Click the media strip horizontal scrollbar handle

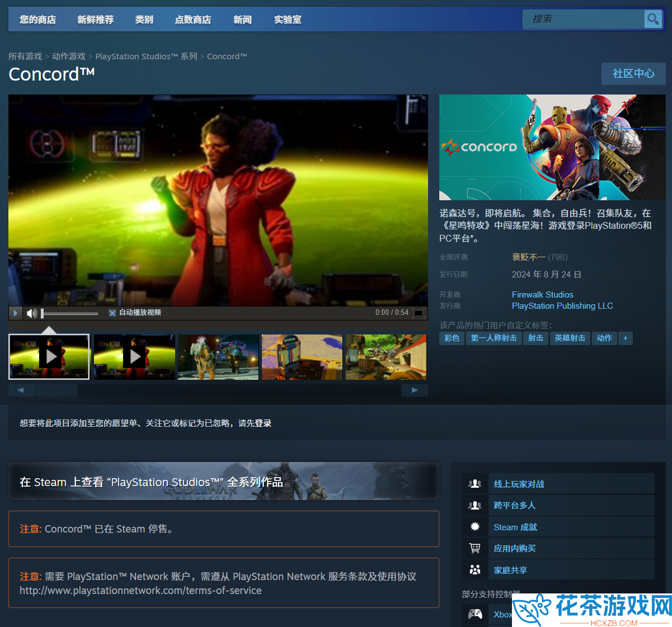coord(57,390)
